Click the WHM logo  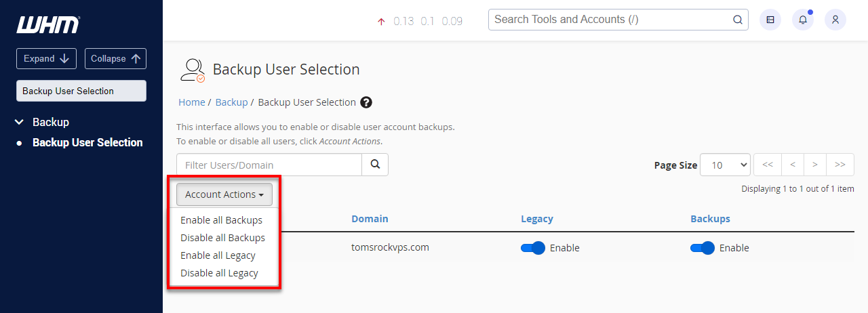coord(47,25)
